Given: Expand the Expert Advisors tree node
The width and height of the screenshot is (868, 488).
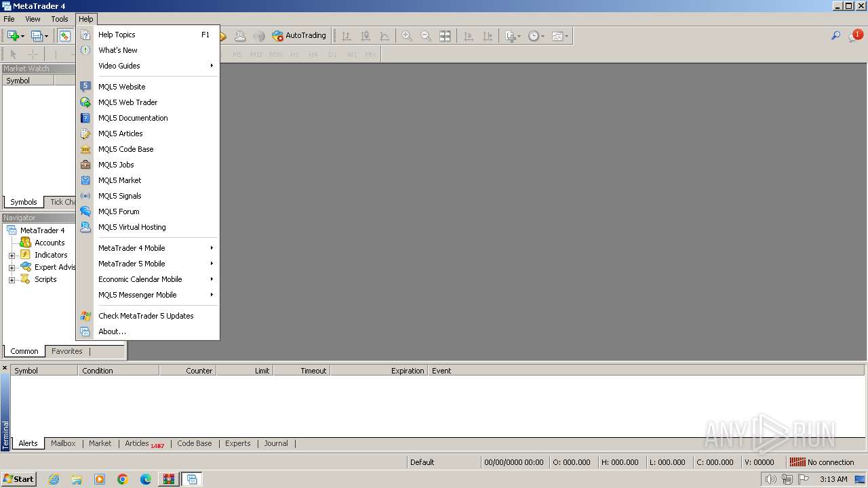Looking at the screenshot, I should pyautogui.click(x=12, y=268).
